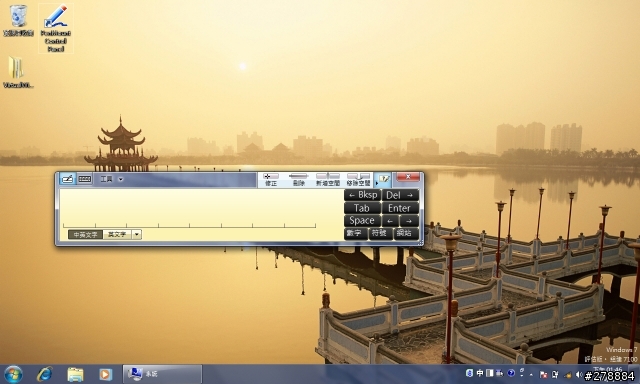Open the language bar help icon
Image resolution: width=640 pixels, height=384 pixels.
511,373
